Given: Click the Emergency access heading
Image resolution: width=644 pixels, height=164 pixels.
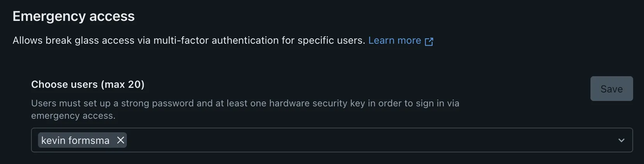Looking at the screenshot, I should [x=73, y=16].
